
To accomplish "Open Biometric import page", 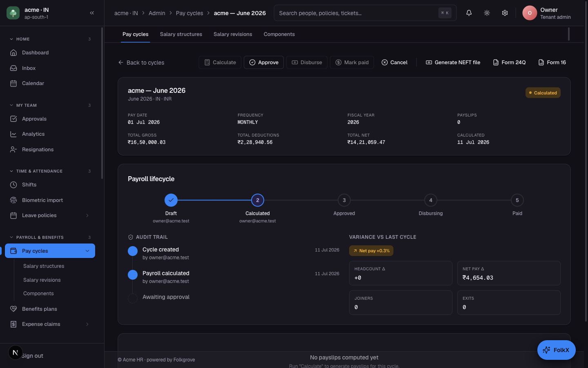I will (x=50, y=200).
